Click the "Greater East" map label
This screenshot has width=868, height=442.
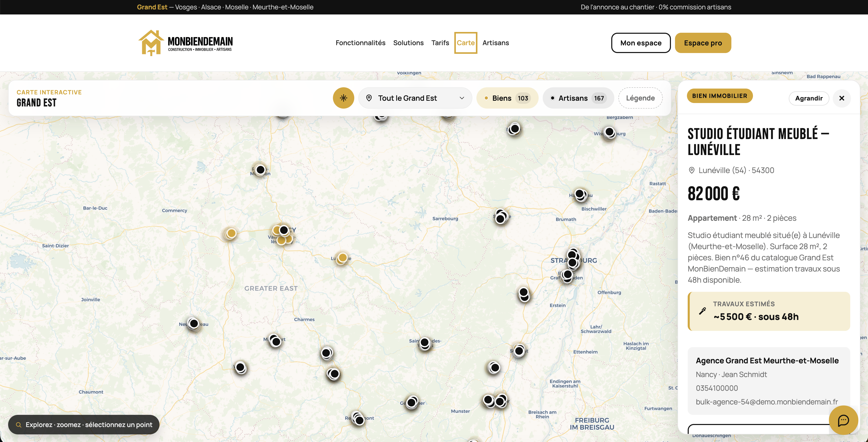tap(271, 288)
